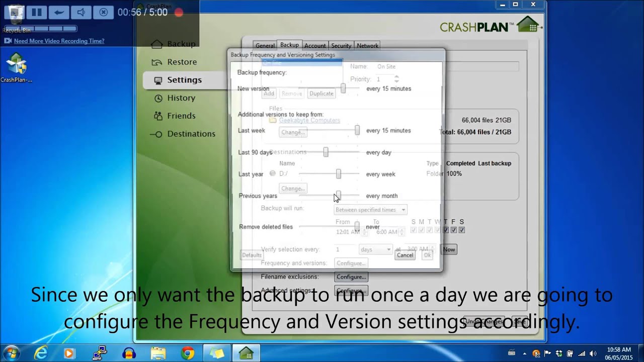The width and height of the screenshot is (644, 362).
Task: Open Windows Explorer from the taskbar
Action: coord(158,353)
